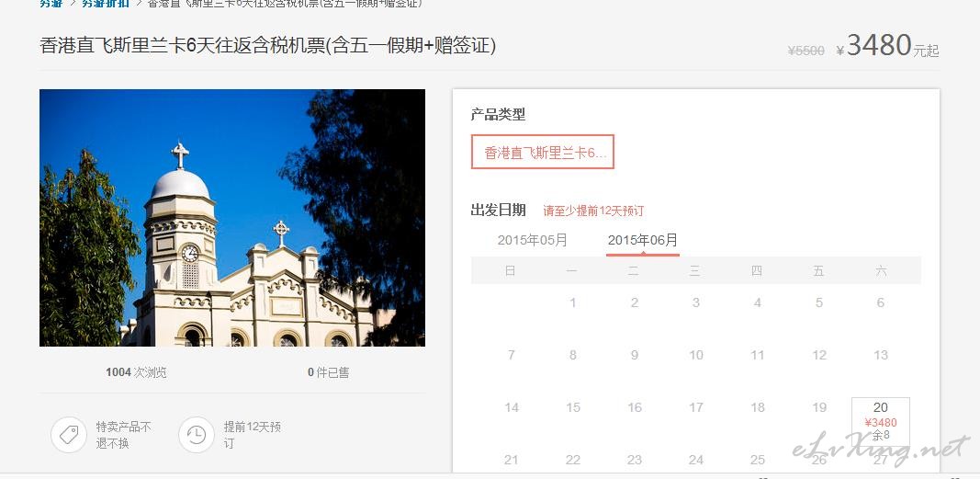Screen dimensions: 980x479
Task: Click the price tag icon for no-refund notice
Action: [x=69, y=435]
